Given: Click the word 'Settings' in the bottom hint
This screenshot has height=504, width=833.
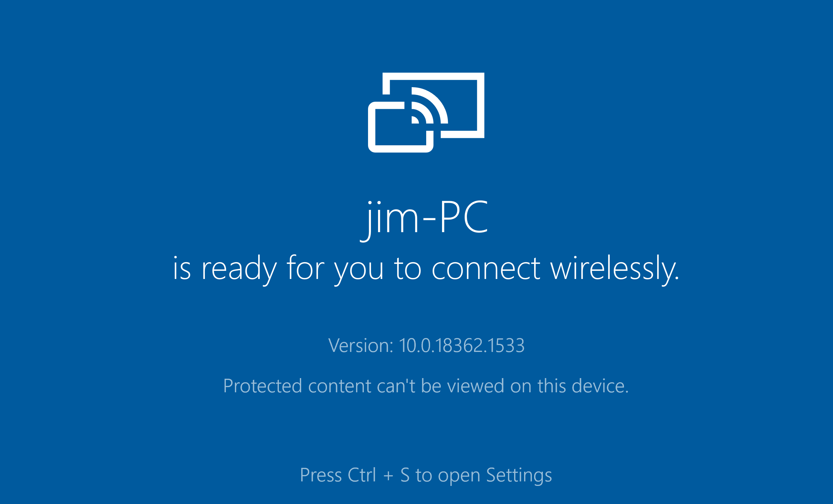Looking at the screenshot, I should pos(519,476).
